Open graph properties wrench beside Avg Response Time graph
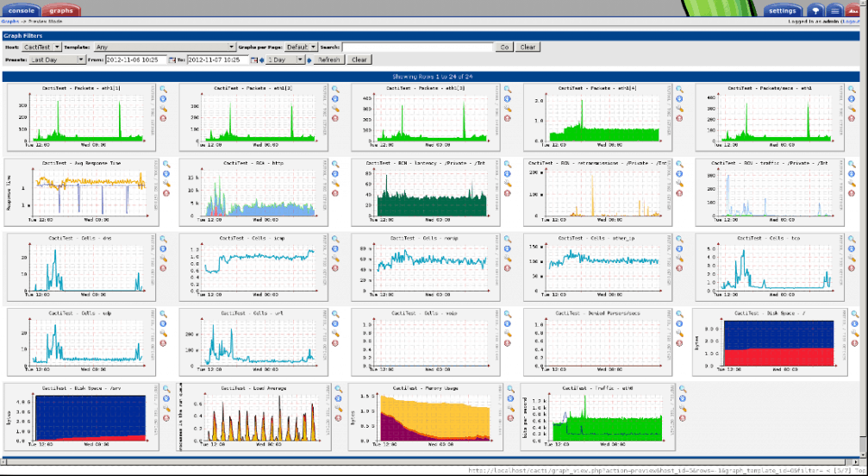Image resolution: width=868 pixels, height=476 pixels. click(165, 183)
